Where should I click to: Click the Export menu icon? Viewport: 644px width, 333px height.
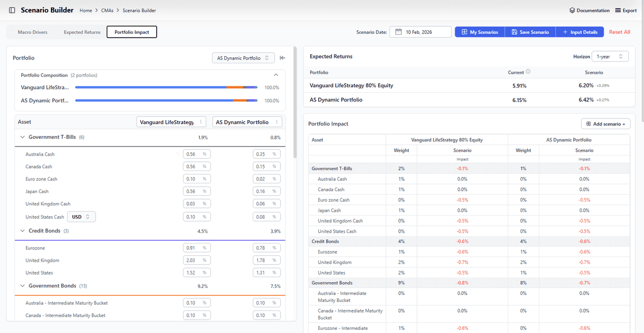[618, 10]
